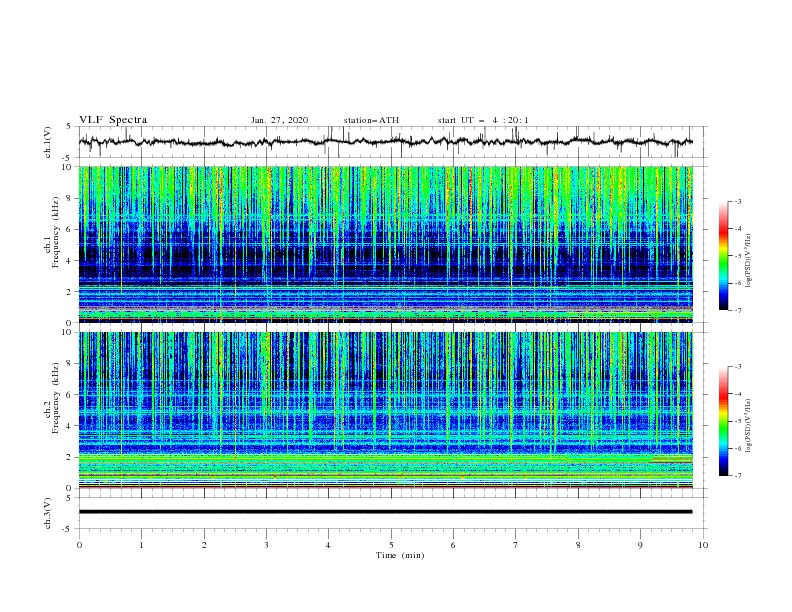Click the "-3" label on ch.1 colorbar
The width and height of the screenshot is (792, 612).
[737, 201]
